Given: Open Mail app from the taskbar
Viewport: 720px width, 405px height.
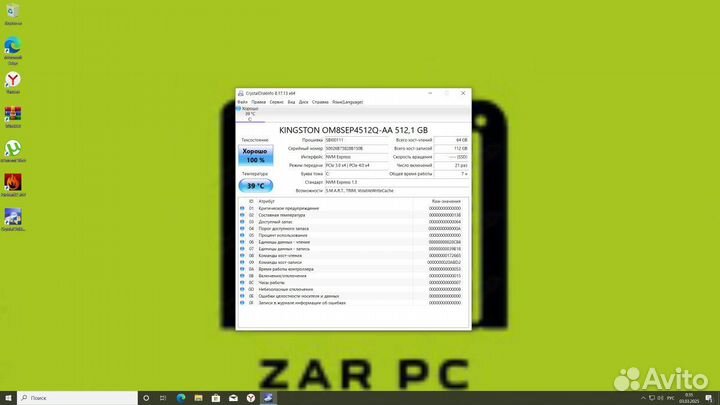Looking at the screenshot, I should pyautogui.click(x=233, y=398).
